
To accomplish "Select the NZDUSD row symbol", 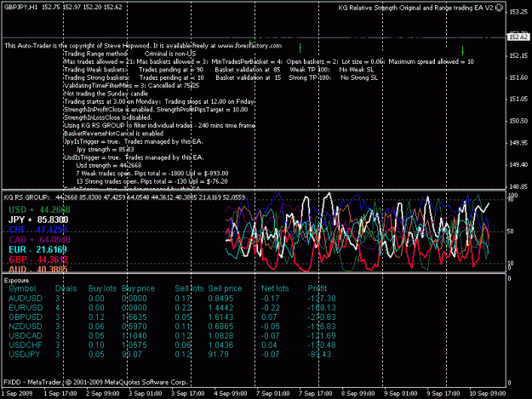I will [25, 327].
